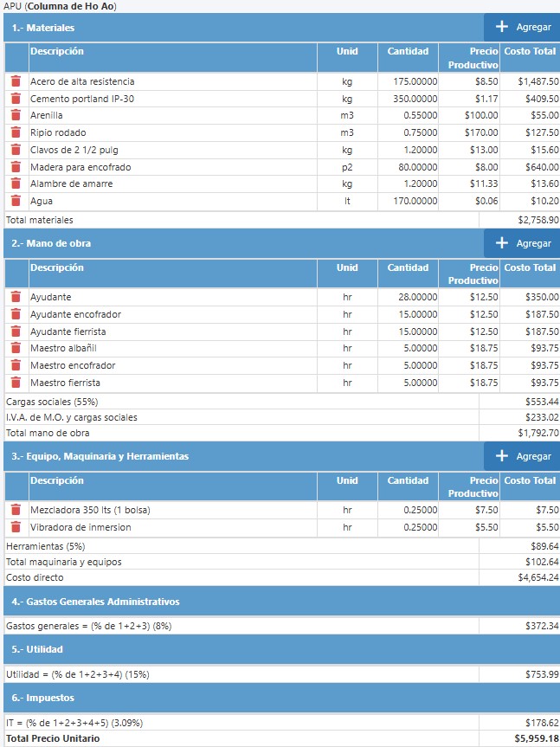Click the Gastos Generales Administrativos header

[x=95, y=602]
